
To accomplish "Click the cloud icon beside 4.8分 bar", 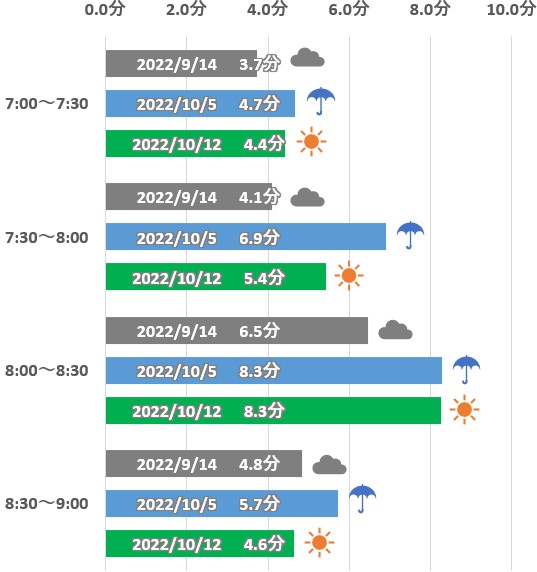I will point(329,465).
